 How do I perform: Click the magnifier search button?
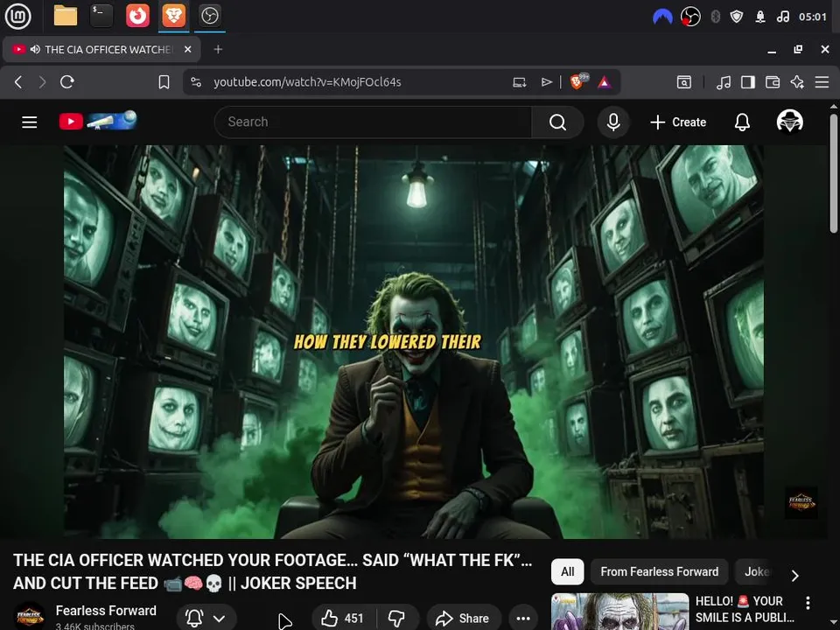pyautogui.click(x=557, y=122)
